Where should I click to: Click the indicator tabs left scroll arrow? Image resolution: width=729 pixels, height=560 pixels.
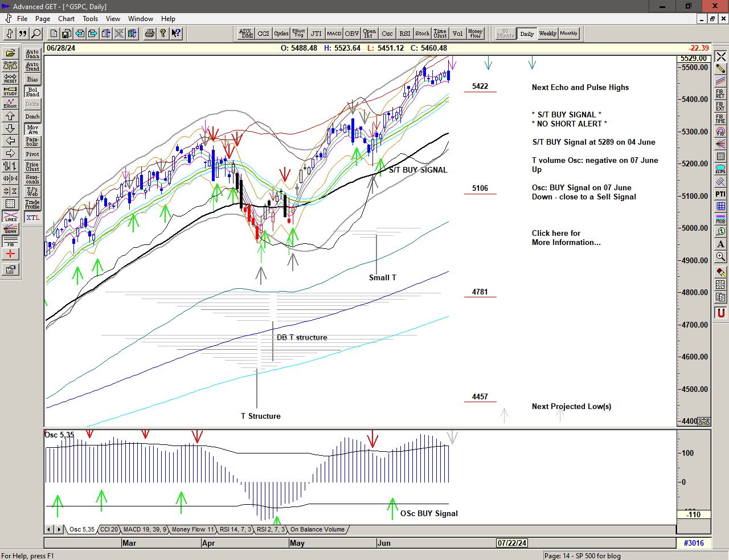[50, 529]
